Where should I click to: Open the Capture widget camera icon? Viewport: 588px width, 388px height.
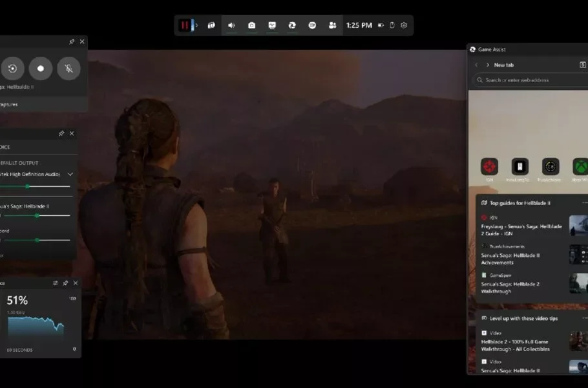[x=251, y=25]
